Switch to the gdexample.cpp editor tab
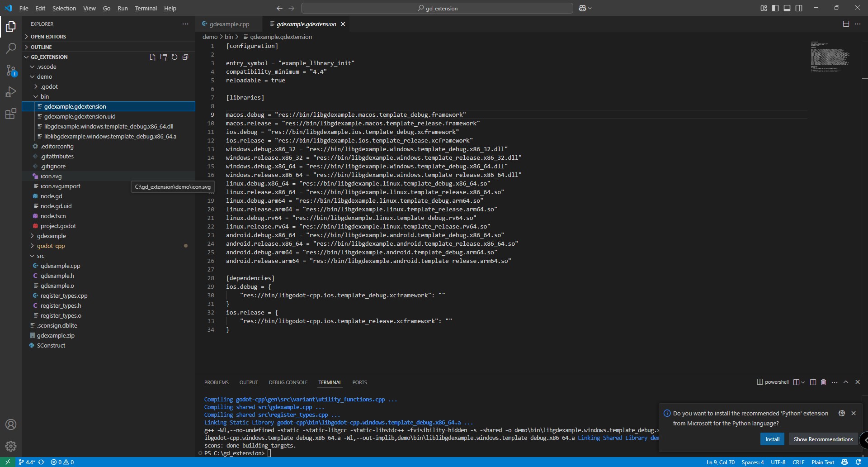Image resolution: width=868 pixels, height=467 pixels. (x=229, y=24)
